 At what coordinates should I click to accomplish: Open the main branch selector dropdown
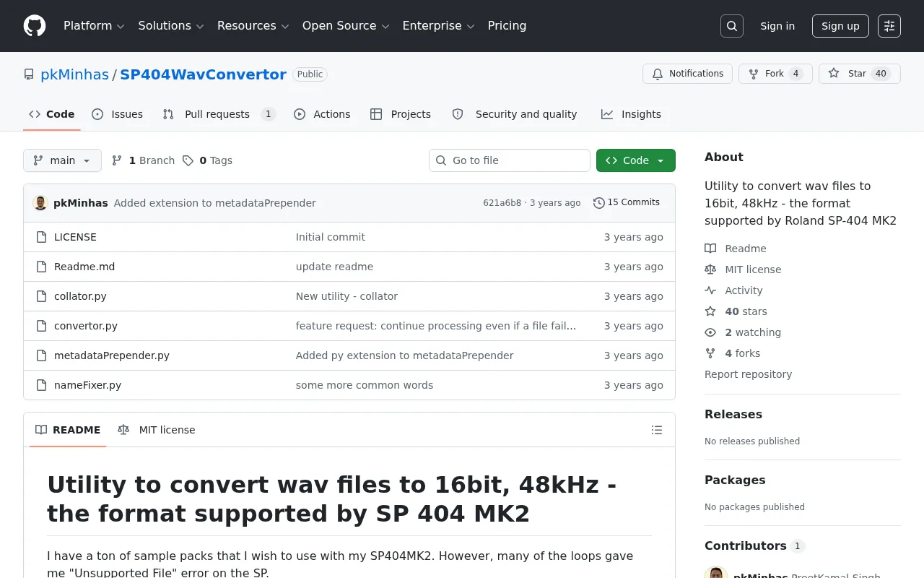(x=62, y=160)
